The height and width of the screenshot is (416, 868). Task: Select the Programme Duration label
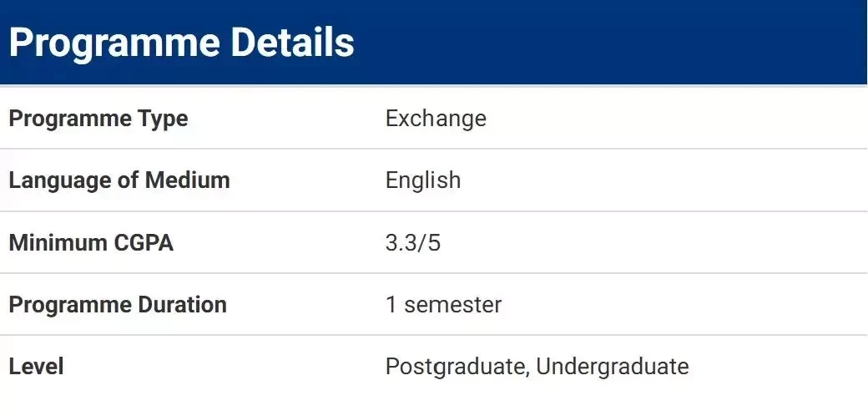click(118, 305)
